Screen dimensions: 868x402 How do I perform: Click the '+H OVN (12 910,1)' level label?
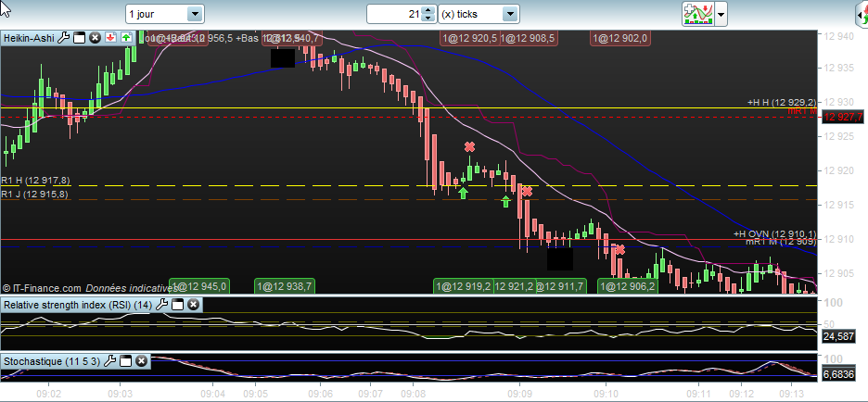[x=774, y=234]
